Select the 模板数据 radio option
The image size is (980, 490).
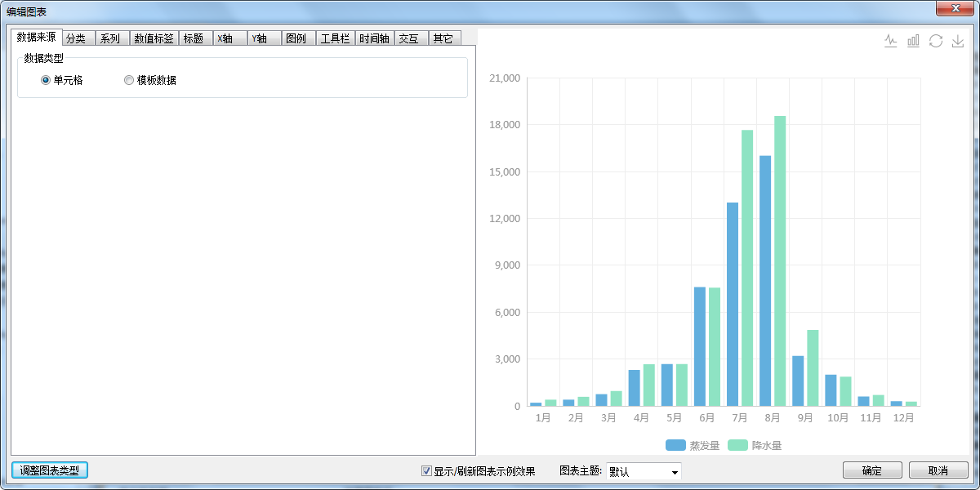coord(129,80)
